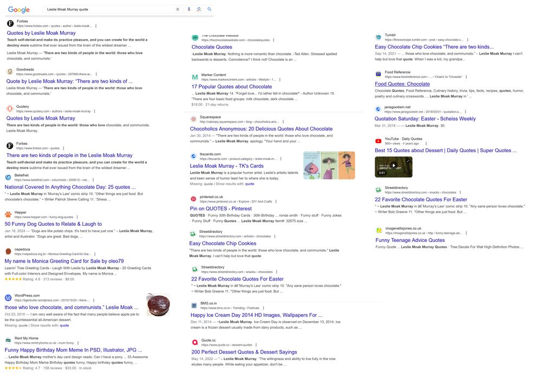541x392 pixels.
Task: Open Pin on QUOTES - Pinterest link
Action: pyautogui.click(x=221, y=208)
